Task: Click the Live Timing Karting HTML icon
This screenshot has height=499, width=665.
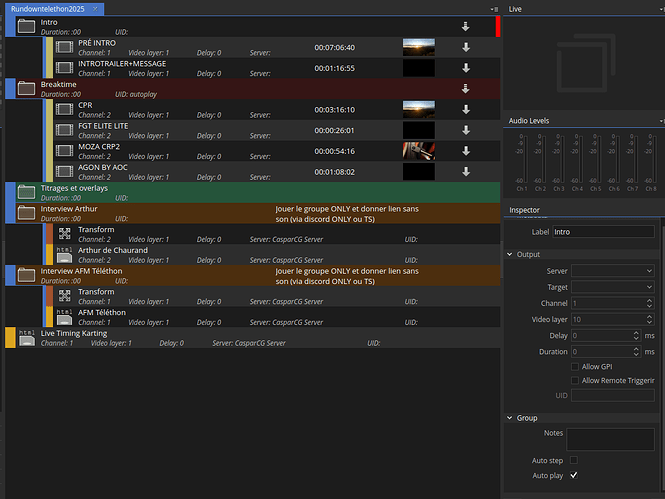Action: pos(26,337)
